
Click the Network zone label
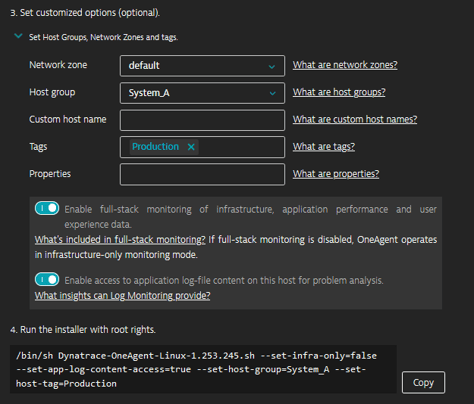tap(58, 65)
